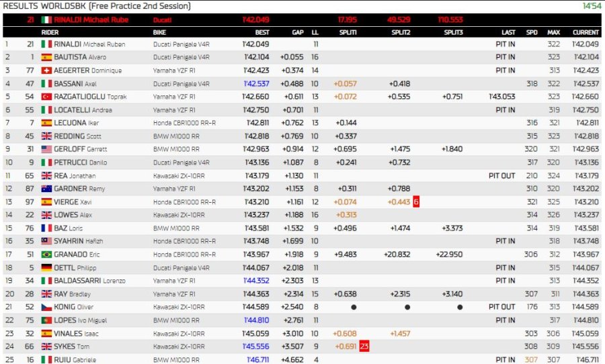
Task: Click Italian flag next to BASSANI
Action: pos(46,83)
